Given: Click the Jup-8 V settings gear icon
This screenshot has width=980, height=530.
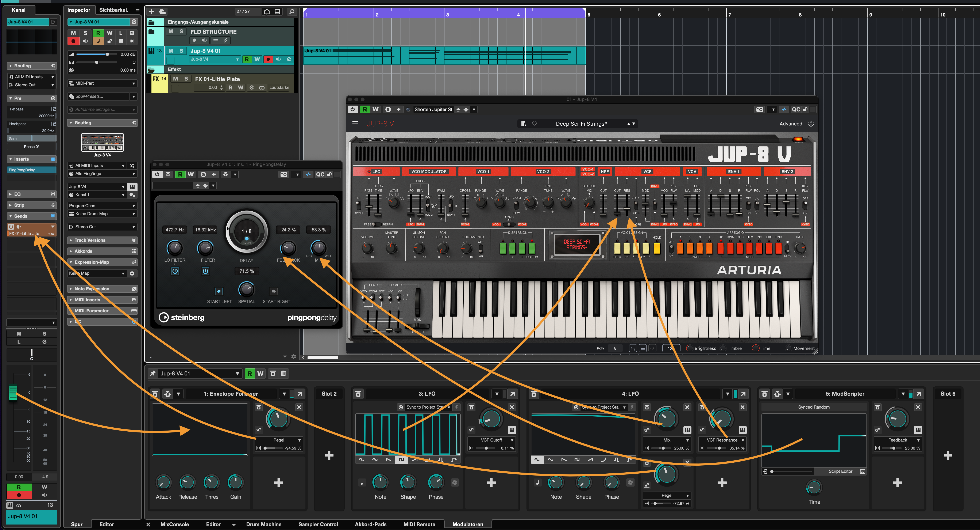Looking at the screenshot, I should click(x=811, y=124).
